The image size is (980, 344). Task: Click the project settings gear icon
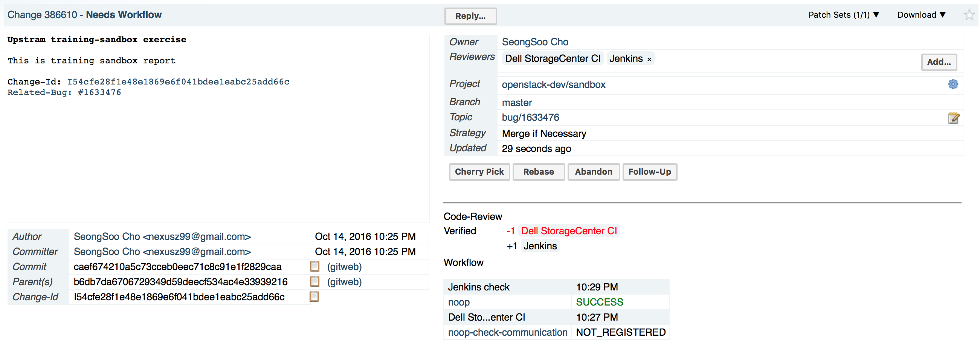[954, 84]
